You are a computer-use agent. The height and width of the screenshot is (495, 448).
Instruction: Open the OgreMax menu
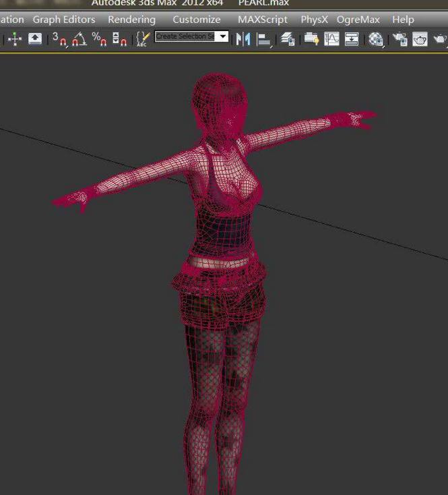click(x=358, y=20)
